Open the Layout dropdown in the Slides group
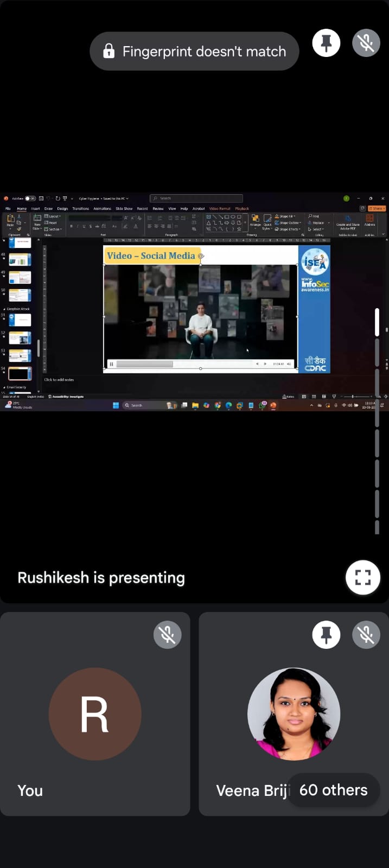This screenshot has height=868, width=389. tap(53, 216)
